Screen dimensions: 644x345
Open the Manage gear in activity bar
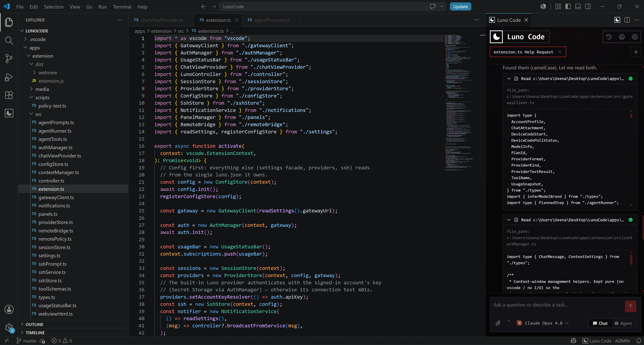pyautogui.click(x=9, y=327)
